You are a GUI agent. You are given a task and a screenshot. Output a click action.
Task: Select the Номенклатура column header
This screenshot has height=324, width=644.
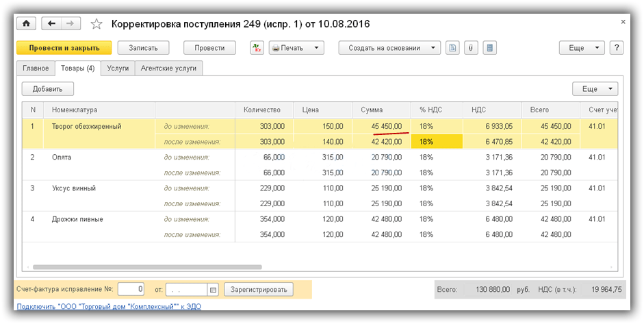(100, 110)
